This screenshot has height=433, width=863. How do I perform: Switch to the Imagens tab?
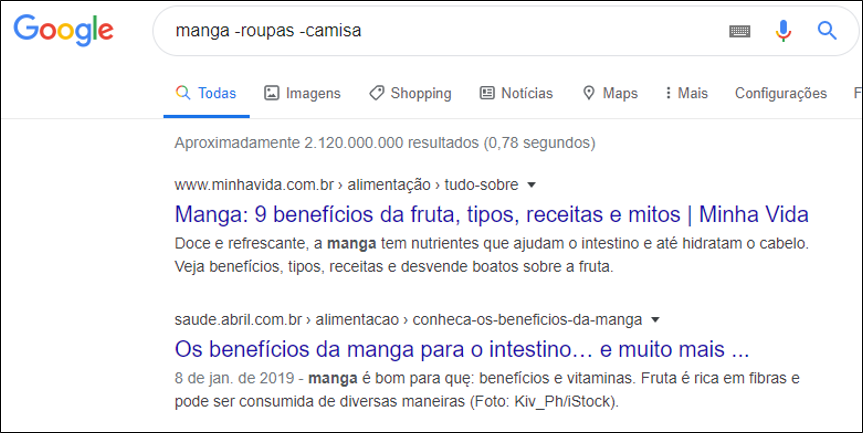[313, 93]
